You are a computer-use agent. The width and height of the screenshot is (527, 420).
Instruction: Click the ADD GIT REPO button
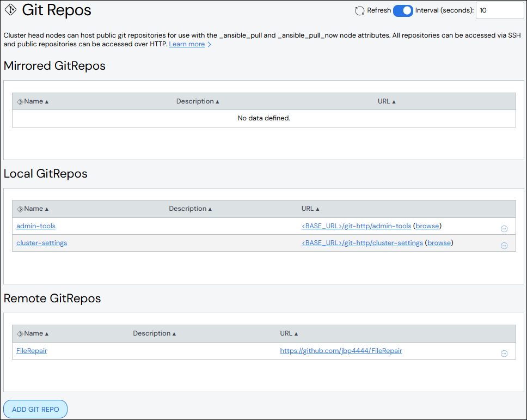coord(35,409)
